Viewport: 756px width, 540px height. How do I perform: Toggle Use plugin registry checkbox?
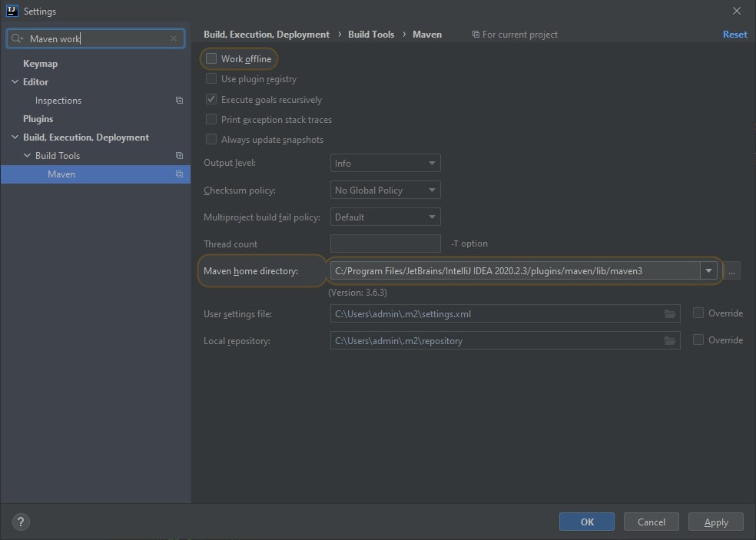(211, 78)
